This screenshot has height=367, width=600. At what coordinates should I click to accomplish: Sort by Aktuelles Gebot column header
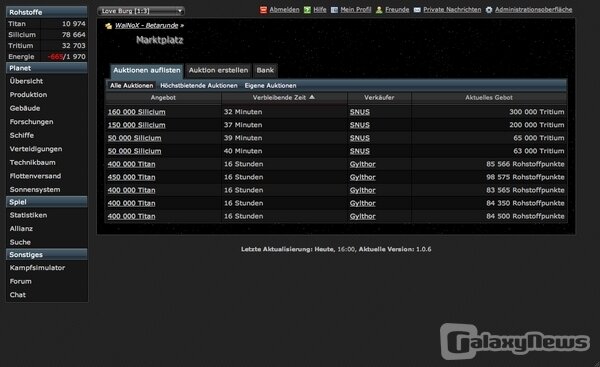pos(489,98)
